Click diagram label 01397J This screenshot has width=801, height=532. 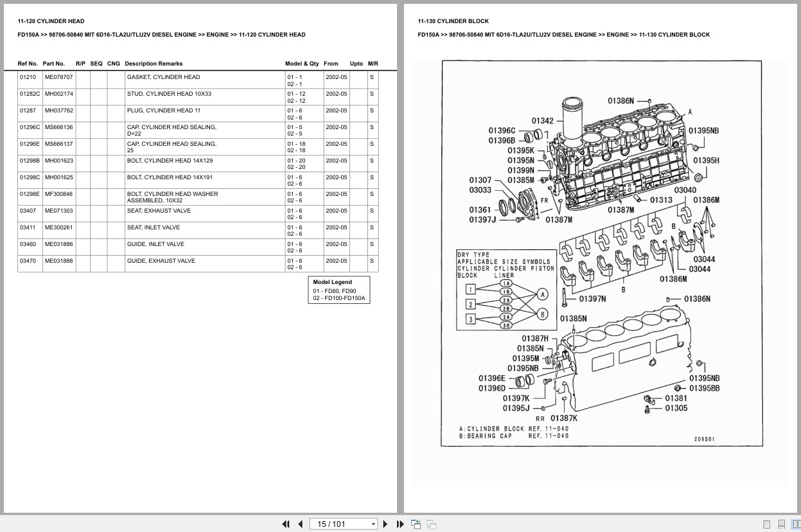482,220
